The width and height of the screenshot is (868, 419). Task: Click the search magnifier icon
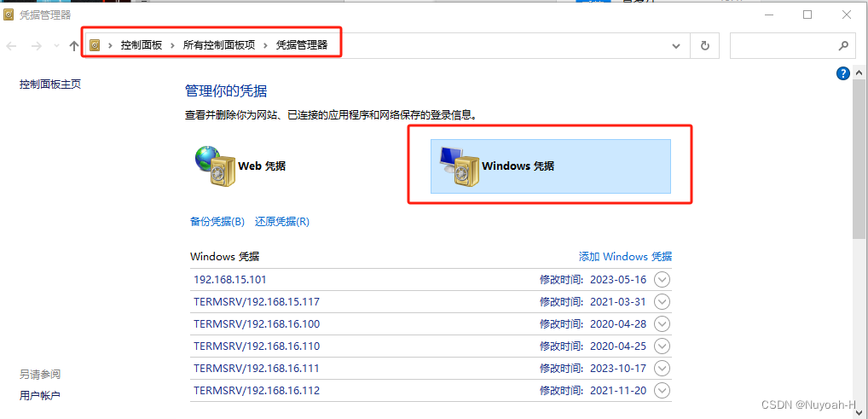pos(843,45)
